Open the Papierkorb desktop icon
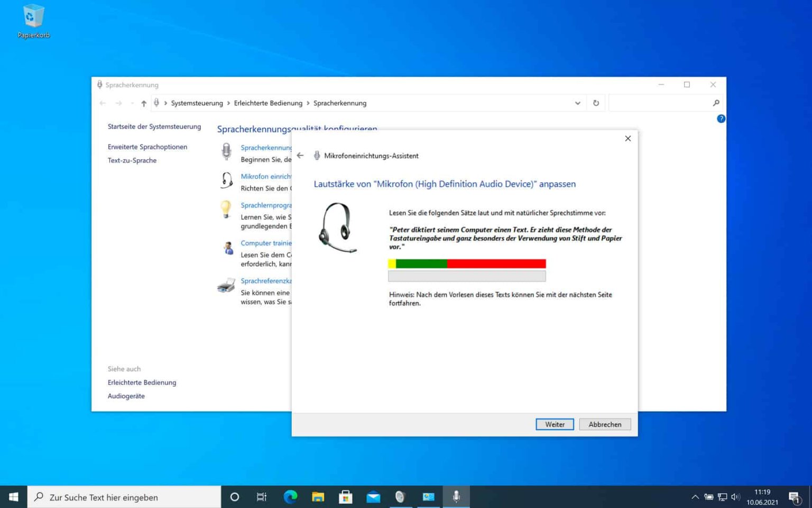The height and width of the screenshot is (508, 812). coord(33,21)
